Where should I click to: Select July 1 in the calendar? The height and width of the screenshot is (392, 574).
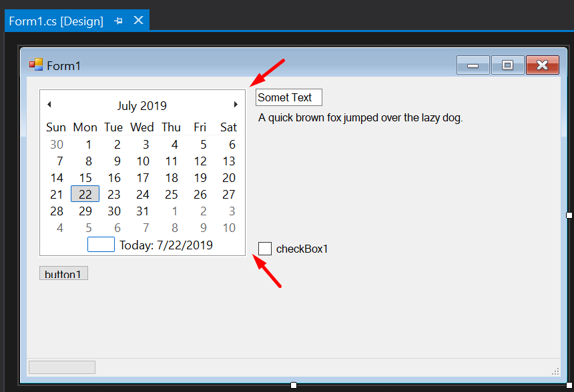pos(88,145)
